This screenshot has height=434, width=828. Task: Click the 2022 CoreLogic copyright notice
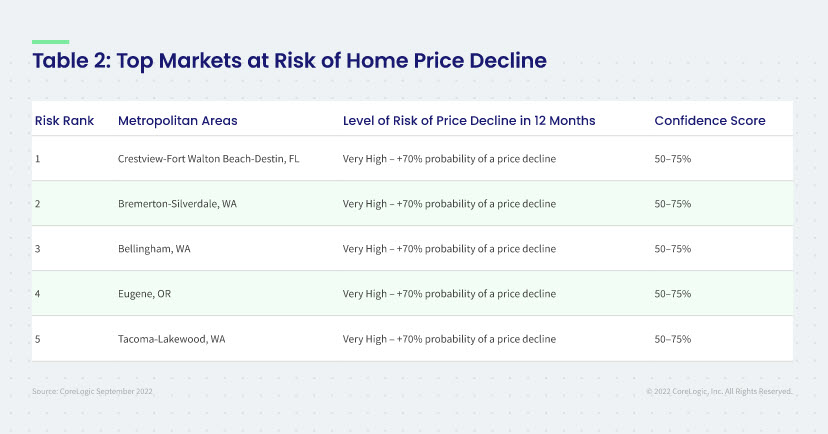(719, 391)
